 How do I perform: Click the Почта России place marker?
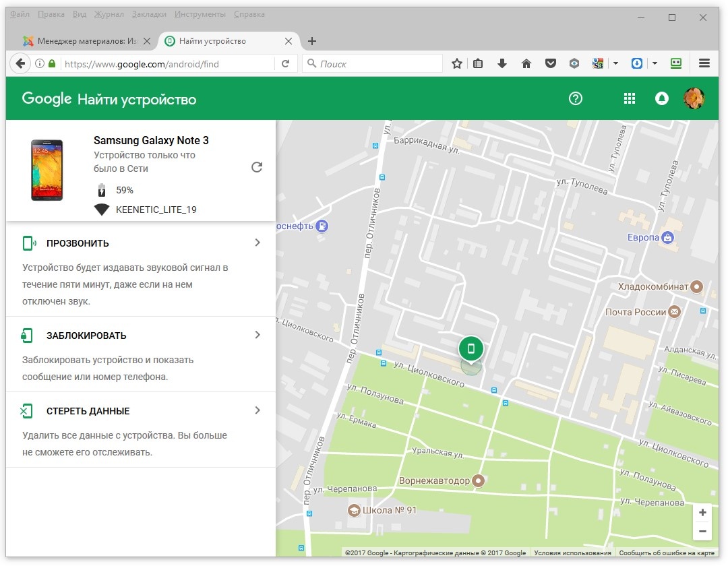(x=675, y=312)
